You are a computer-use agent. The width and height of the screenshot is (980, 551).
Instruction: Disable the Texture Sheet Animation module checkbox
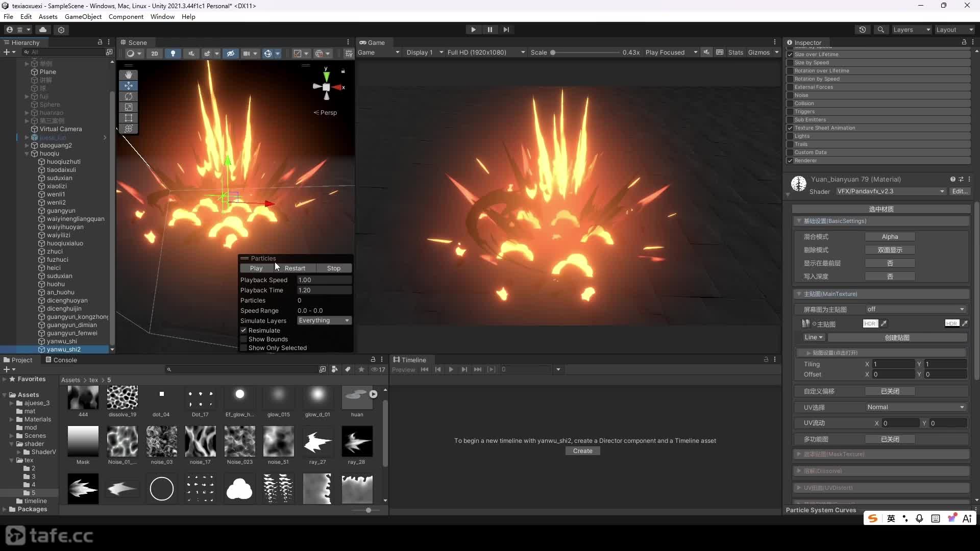pos(790,128)
